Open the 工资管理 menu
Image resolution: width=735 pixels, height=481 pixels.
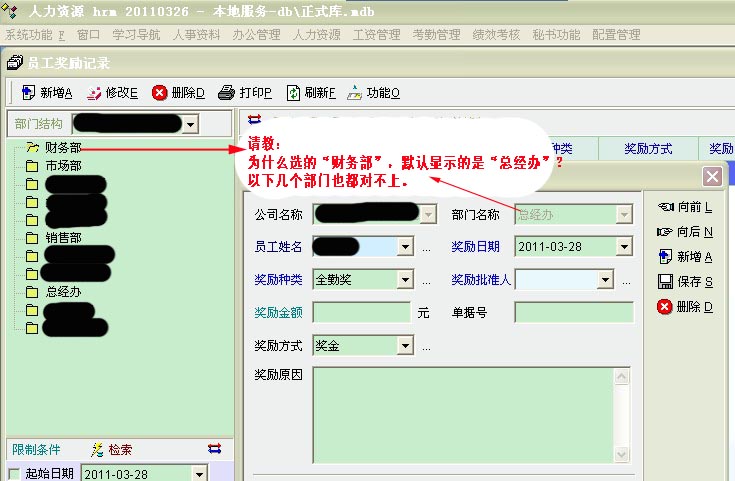[x=376, y=35]
